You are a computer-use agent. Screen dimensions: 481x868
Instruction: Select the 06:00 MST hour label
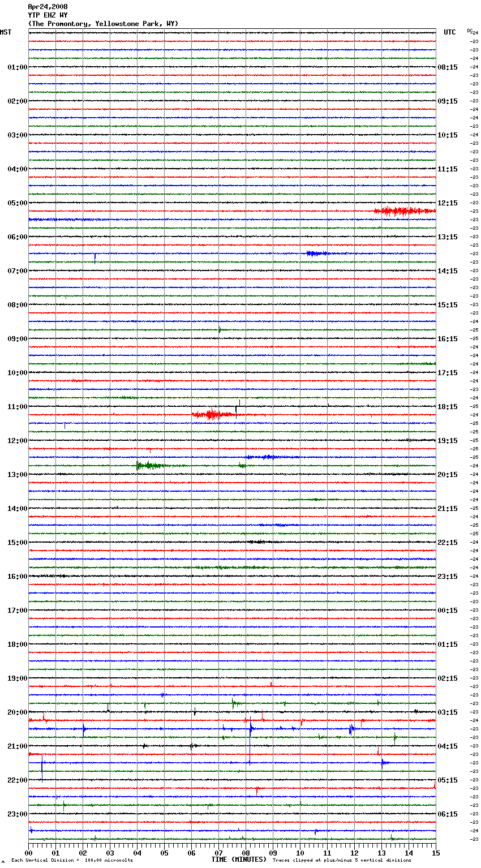coord(17,237)
